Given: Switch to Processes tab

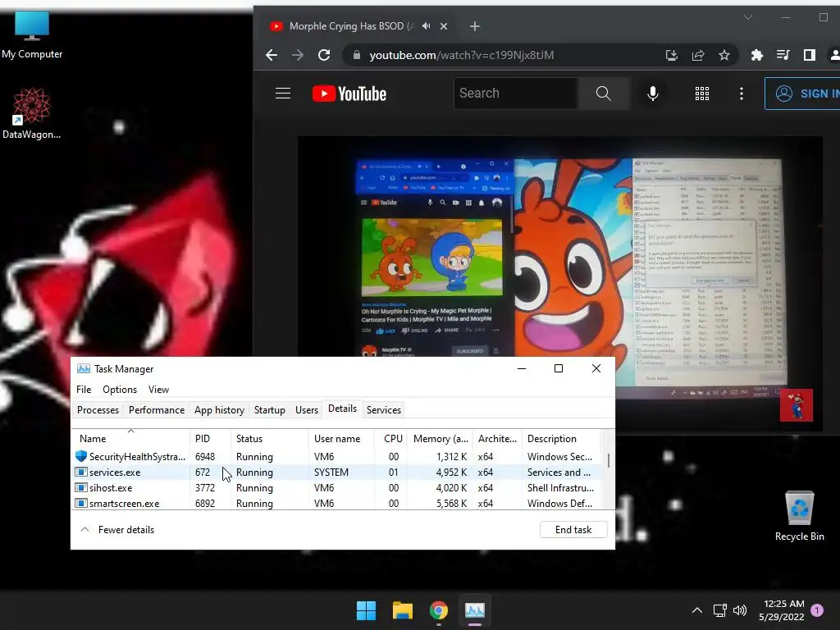Looking at the screenshot, I should (x=98, y=410).
